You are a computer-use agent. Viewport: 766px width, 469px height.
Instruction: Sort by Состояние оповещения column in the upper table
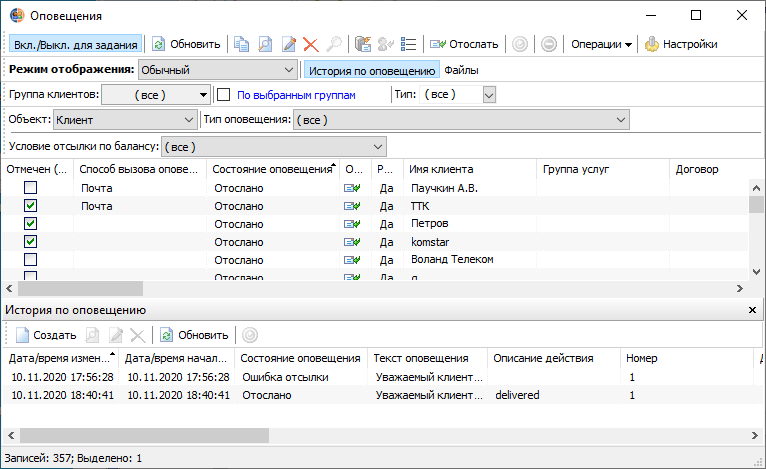[273, 169]
